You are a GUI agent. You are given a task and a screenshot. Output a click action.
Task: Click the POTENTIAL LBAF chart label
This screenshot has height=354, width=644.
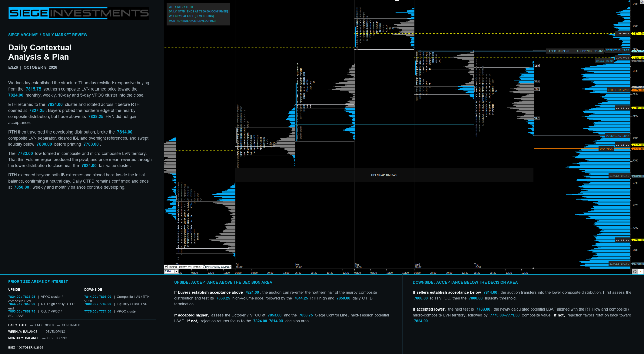[617, 136]
